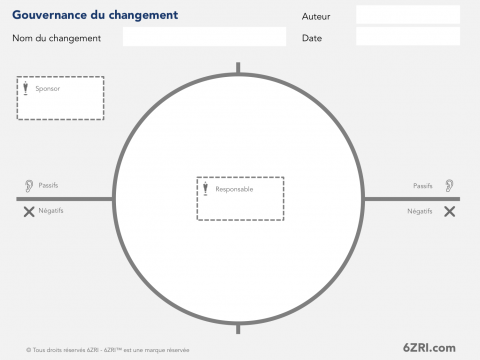Click the left ear icon for Passifs
Image resolution: width=480 pixels, height=360 pixels.
[x=29, y=186]
